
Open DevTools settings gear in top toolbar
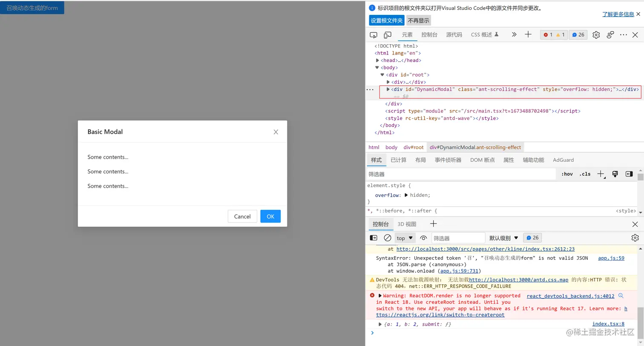tap(596, 35)
